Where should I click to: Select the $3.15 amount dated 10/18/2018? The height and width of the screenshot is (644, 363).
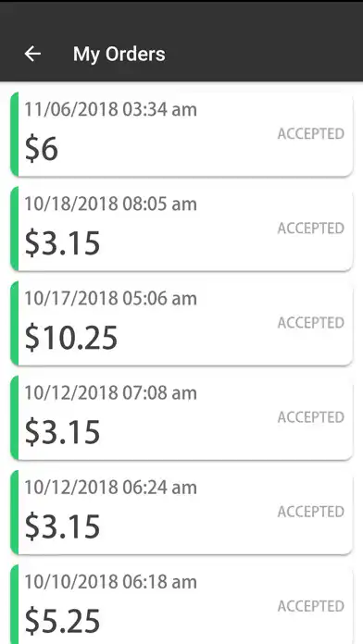tap(62, 244)
